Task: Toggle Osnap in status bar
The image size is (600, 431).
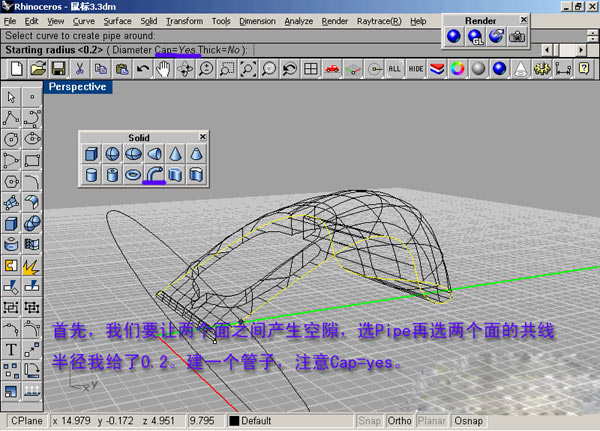Action: [468, 421]
